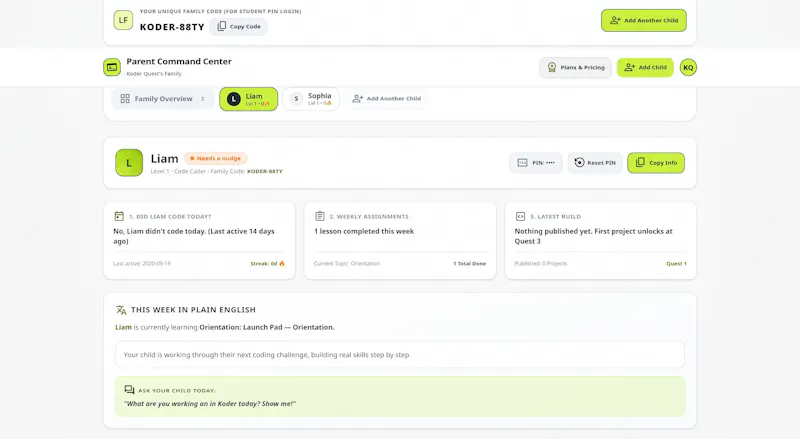Click the code icon on Latest Build
This screenshot has width=800, height=439.
(520, 216)
